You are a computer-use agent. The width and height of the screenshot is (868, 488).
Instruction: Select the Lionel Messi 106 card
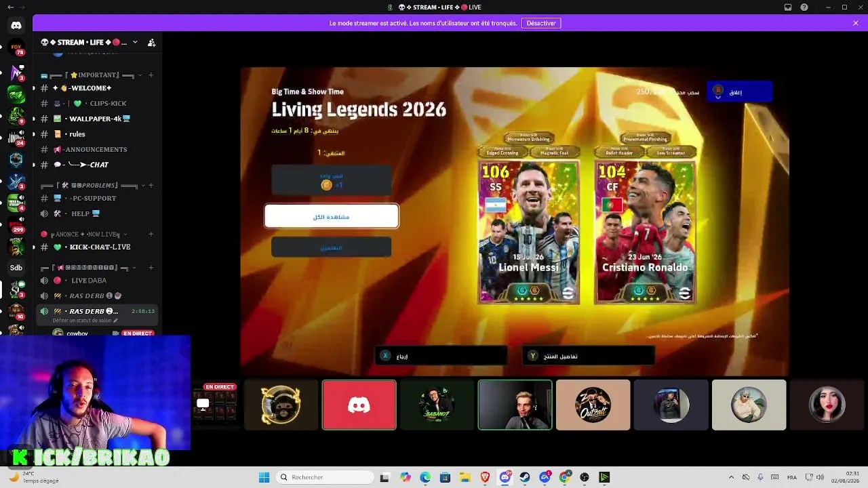pos(529,232)
